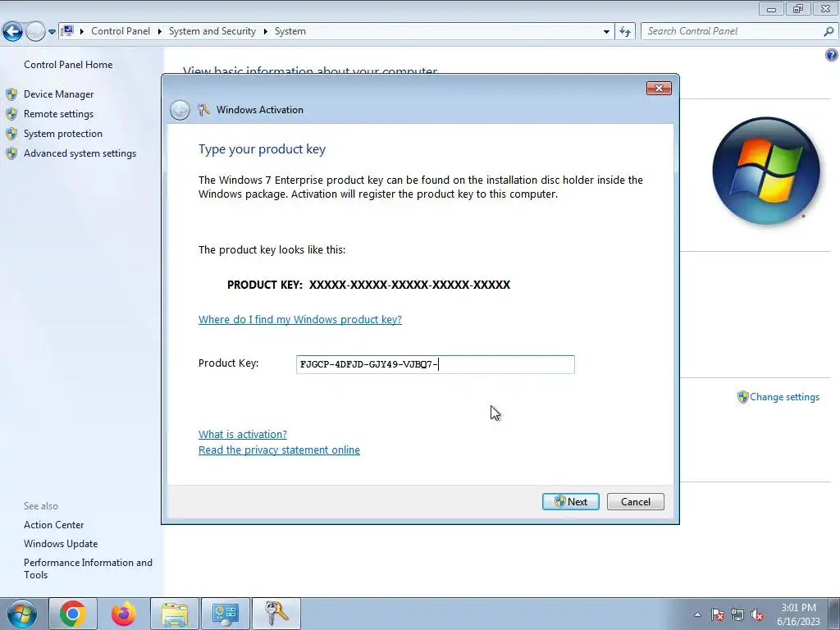Click the shield icon next to Remote settings

[11, 114]
